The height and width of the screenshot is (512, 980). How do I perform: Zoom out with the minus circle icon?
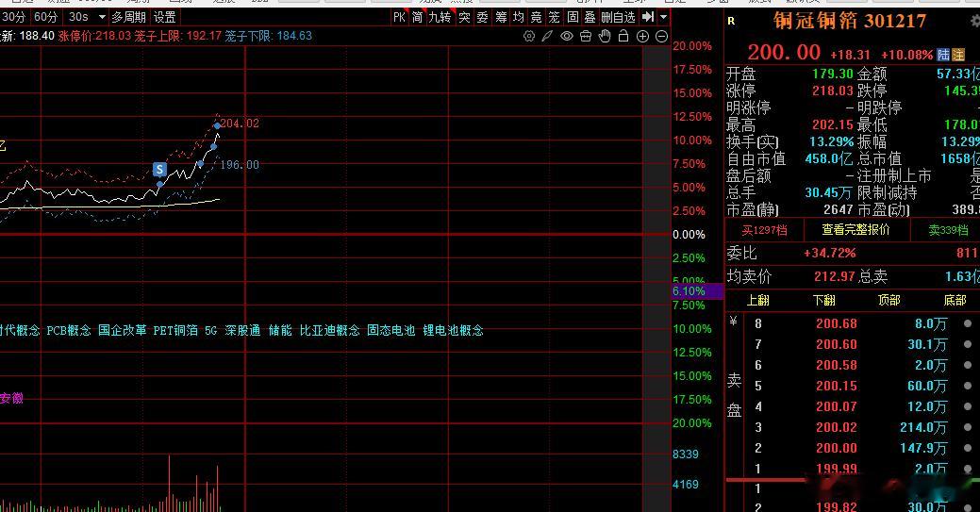[x=661, y=36]
